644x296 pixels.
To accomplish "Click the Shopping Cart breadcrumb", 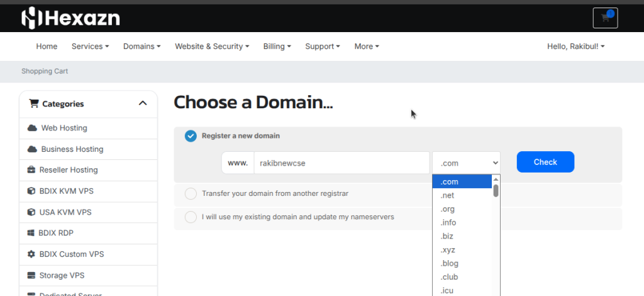I will point(45,71).
